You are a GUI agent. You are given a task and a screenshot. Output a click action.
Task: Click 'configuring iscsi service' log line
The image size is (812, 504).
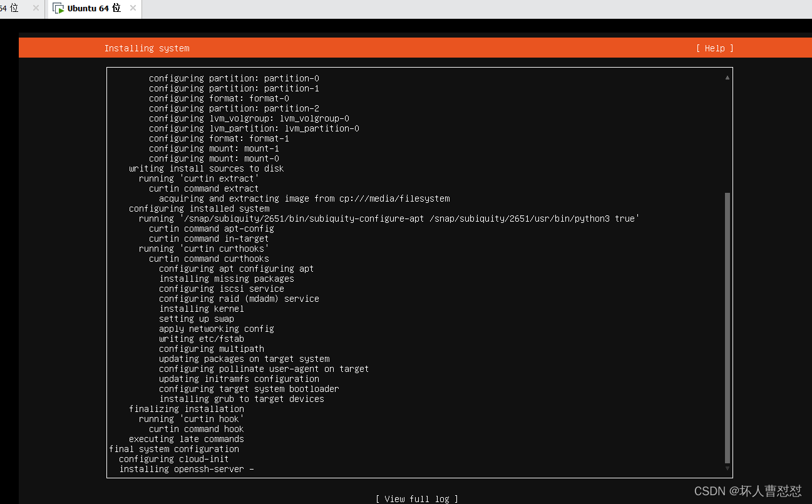(222, 289)
